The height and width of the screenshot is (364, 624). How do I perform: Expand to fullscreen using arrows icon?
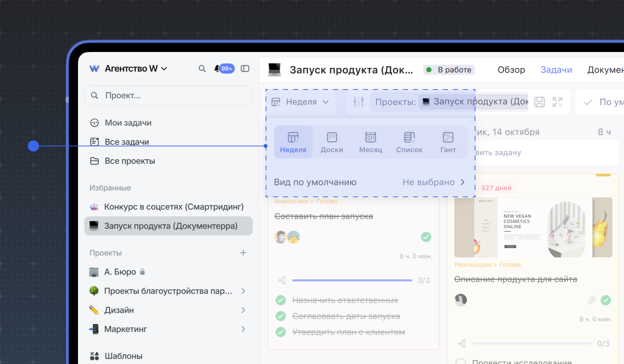point(557,102)
